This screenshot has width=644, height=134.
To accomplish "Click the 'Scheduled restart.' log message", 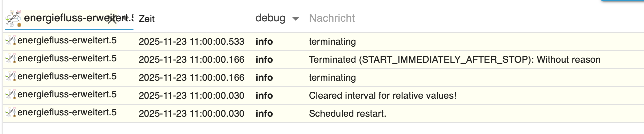I will (347, 114).
